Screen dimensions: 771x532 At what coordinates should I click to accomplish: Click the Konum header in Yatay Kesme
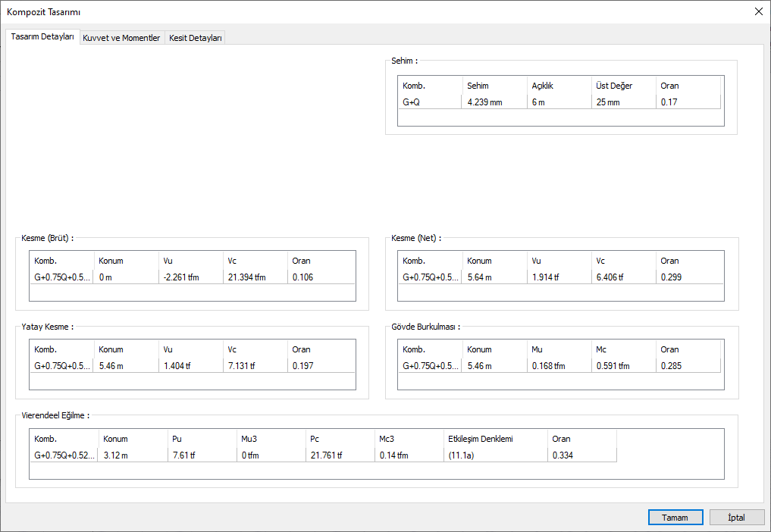126,349
